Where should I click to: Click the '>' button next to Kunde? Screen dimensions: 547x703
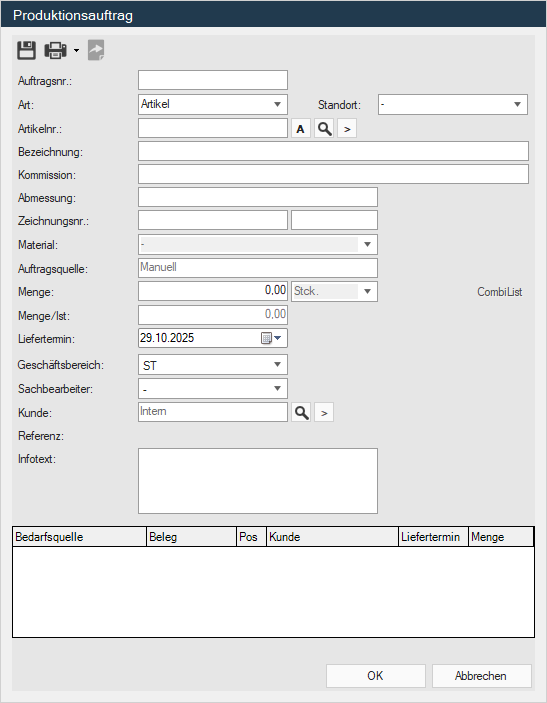(324, 412)
